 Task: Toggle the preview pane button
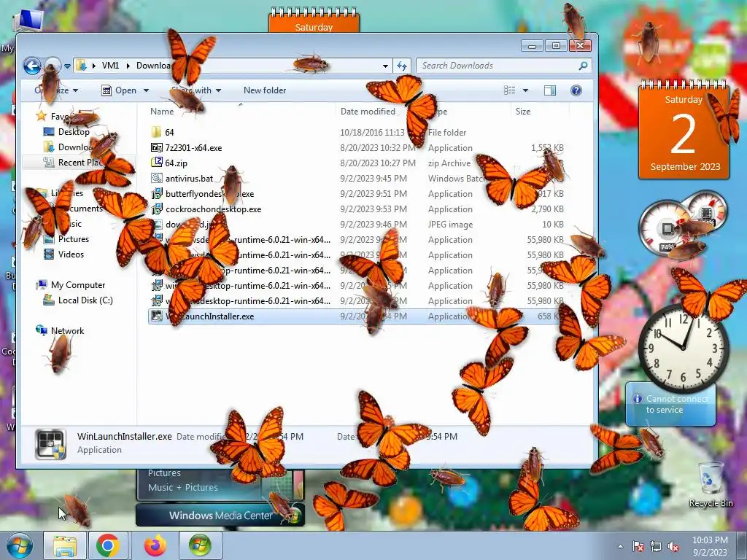pos(550,90)
